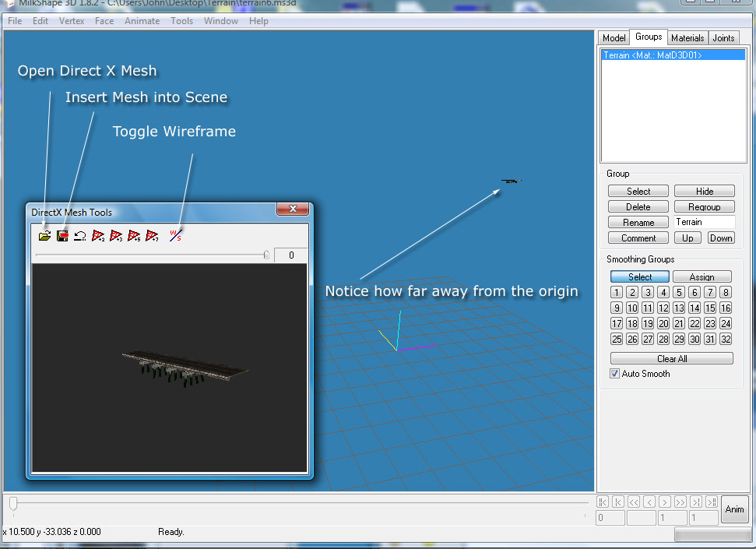Jump to last keyframe >|| button

click(x=712, y=501)
